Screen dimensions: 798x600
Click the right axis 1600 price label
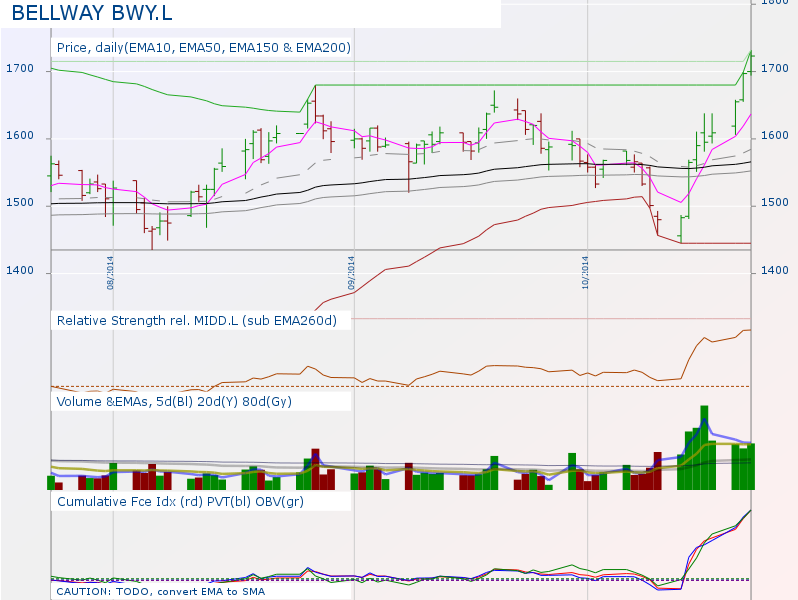[775, 135]
